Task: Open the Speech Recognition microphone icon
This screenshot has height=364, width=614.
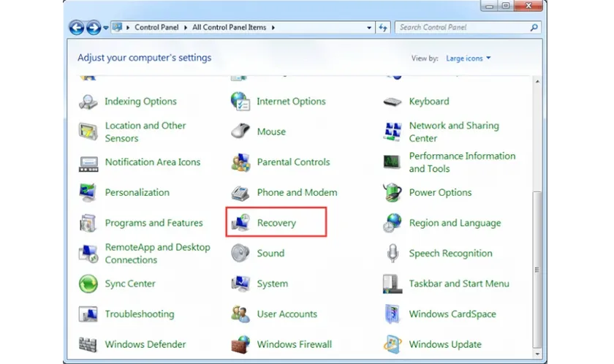Action: click(x=392, y=253)
